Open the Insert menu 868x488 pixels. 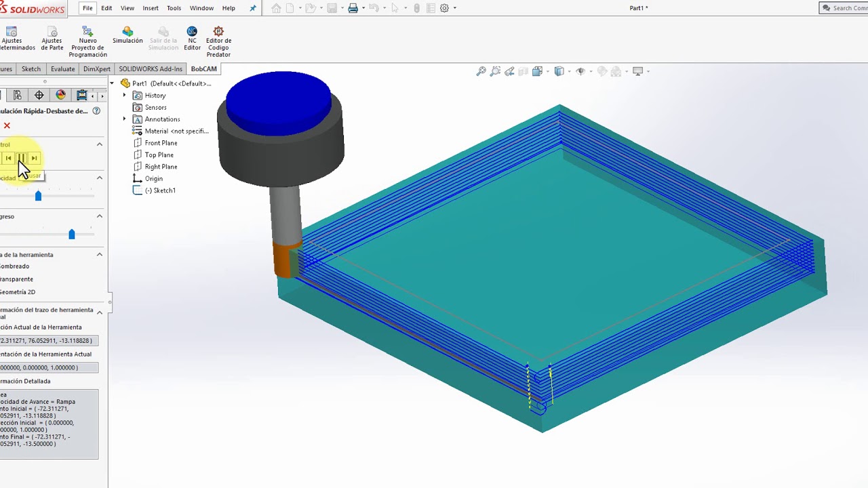click(151, 8)
